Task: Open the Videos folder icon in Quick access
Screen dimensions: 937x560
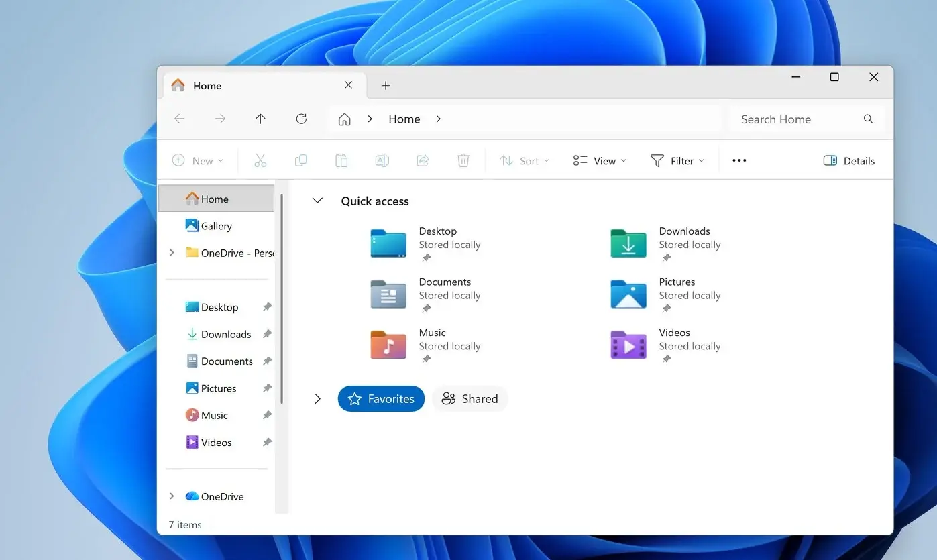Action: pos(628,345)
